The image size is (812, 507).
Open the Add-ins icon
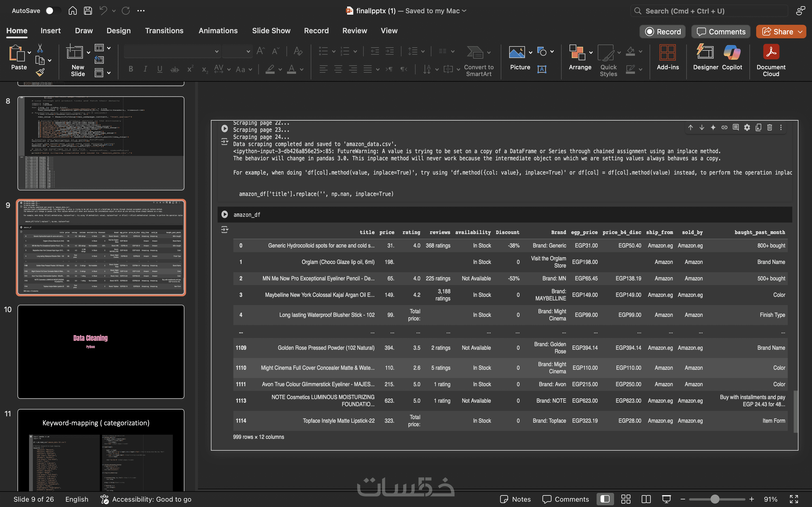667,53
